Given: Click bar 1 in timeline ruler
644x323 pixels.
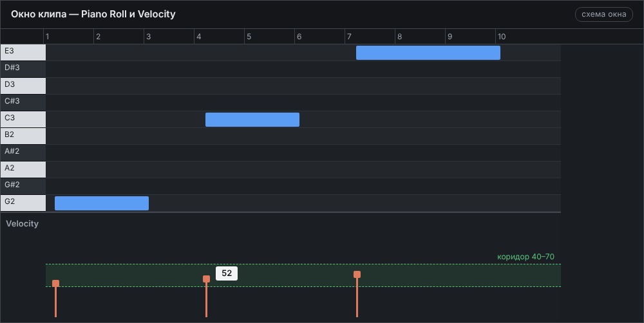Looking at the screenshot, I should [x=69, y=37].
